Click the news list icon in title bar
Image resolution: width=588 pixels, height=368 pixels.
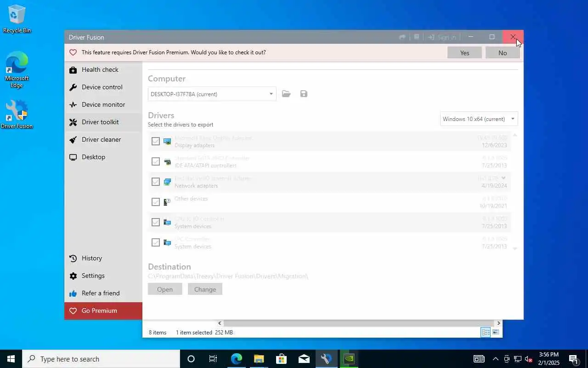pos(417,37)
